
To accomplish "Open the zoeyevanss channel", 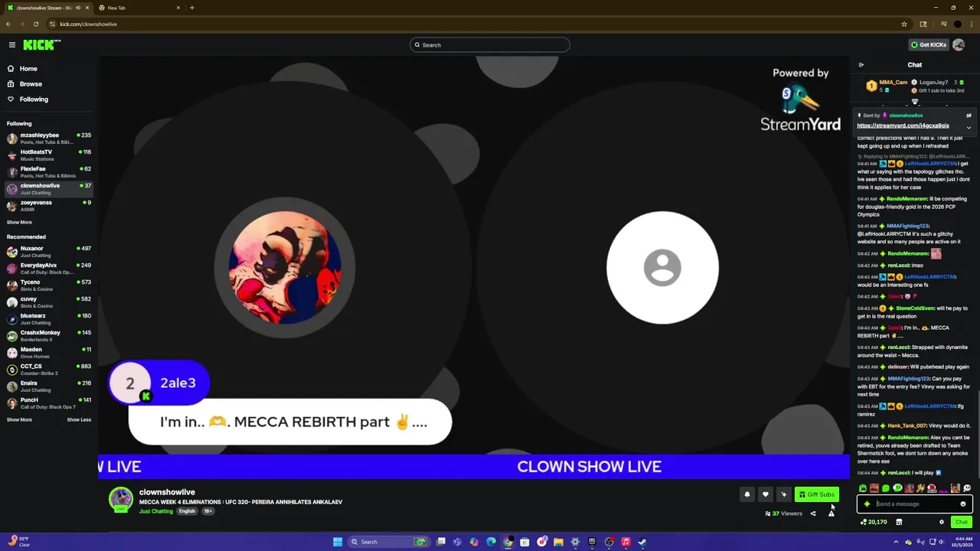I will click(x=49, y=206).
